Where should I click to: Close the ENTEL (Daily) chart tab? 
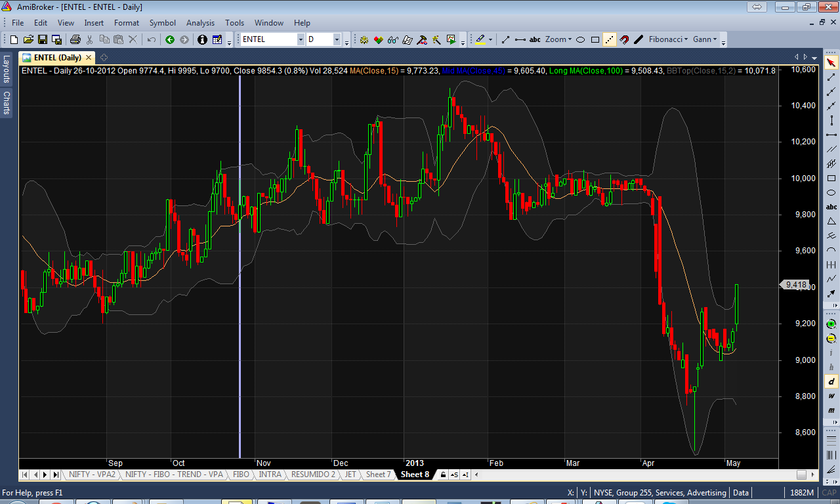[x=89, y=58]
